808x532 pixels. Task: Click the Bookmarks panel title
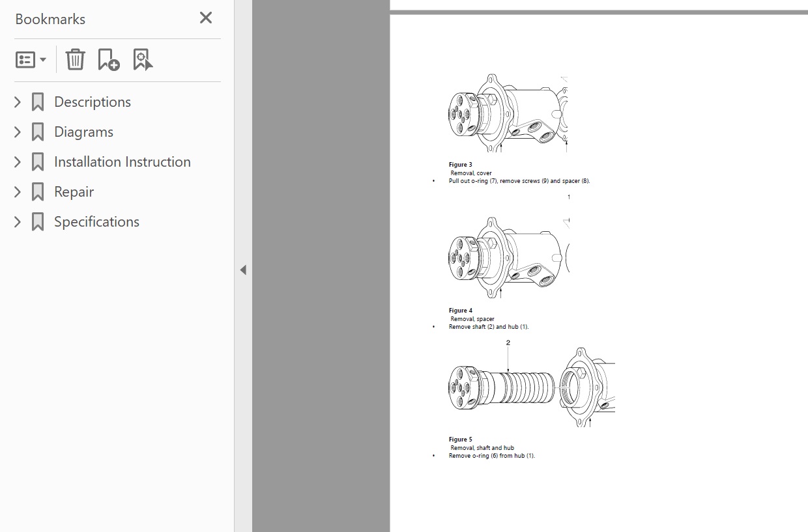coord(50,20)
